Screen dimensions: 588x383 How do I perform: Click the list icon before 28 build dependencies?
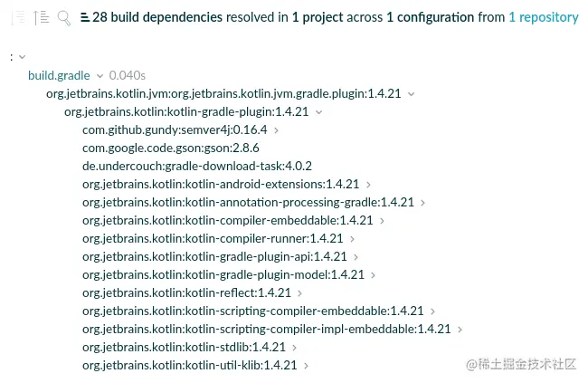point(85,17)
